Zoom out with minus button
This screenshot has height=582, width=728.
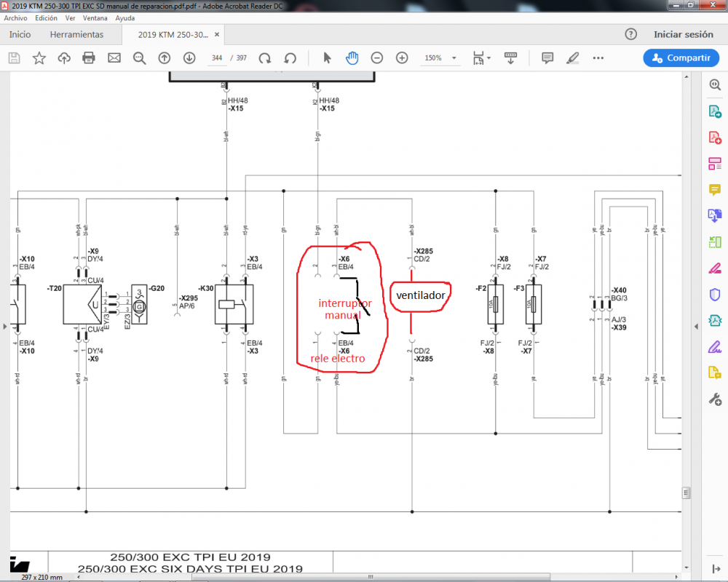(377, 58)
